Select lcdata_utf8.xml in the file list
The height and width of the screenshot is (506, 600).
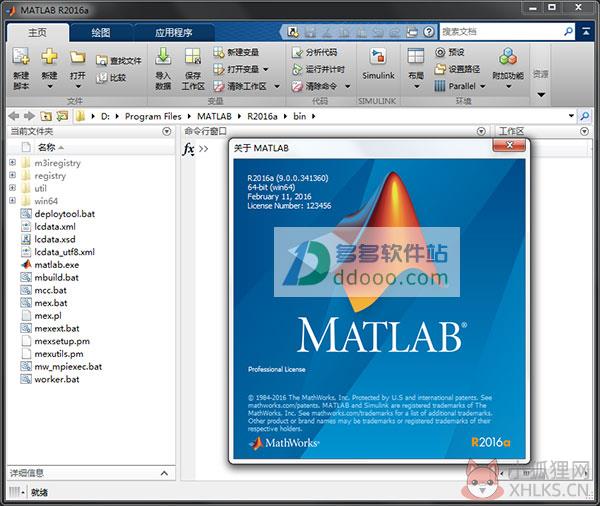point(64,252)
